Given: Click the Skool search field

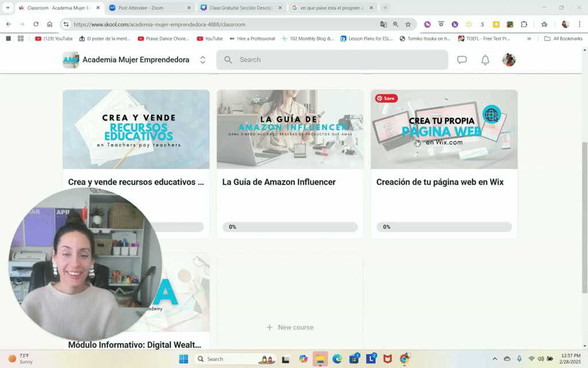Looking at the screenshot, I should click(x=332, y=60).
